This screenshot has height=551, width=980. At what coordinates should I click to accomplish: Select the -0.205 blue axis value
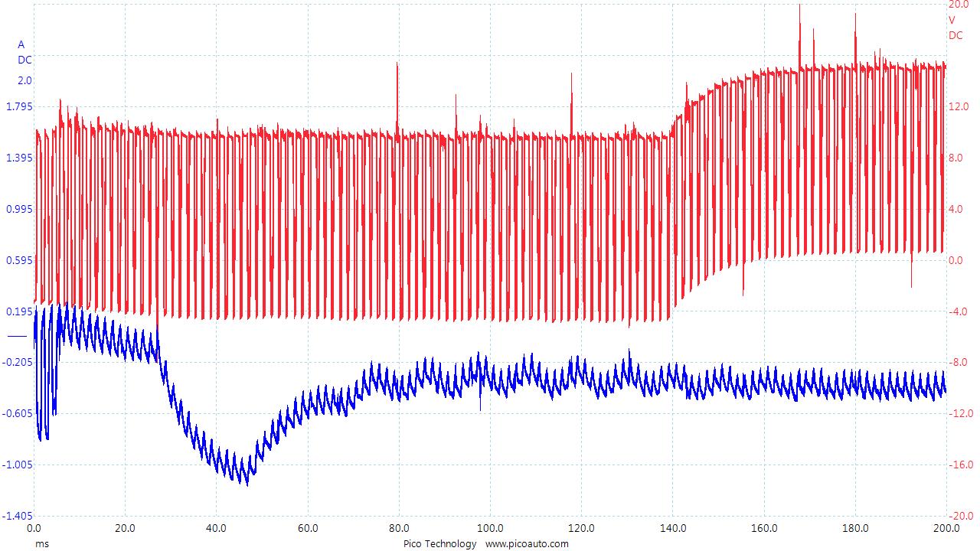(x=18, y=362)
